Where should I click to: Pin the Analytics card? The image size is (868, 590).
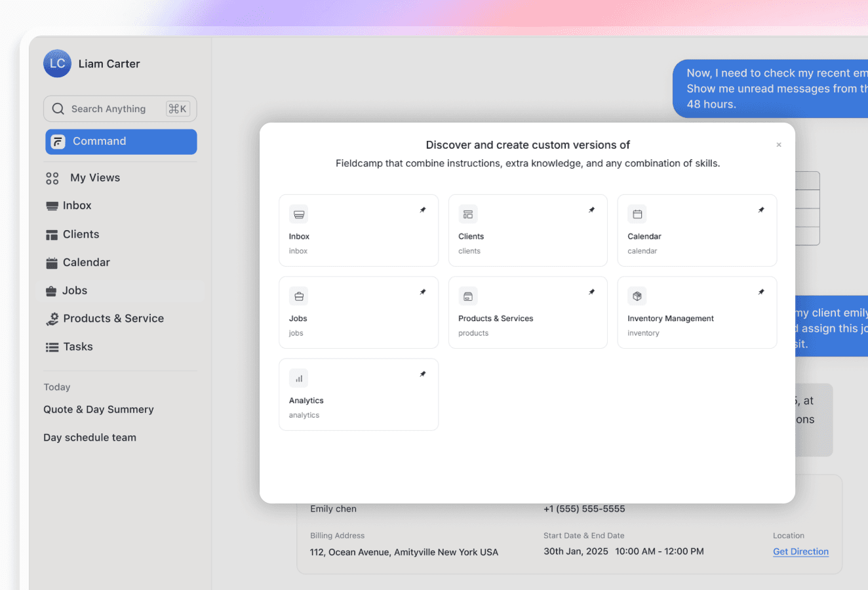point(422,373)
